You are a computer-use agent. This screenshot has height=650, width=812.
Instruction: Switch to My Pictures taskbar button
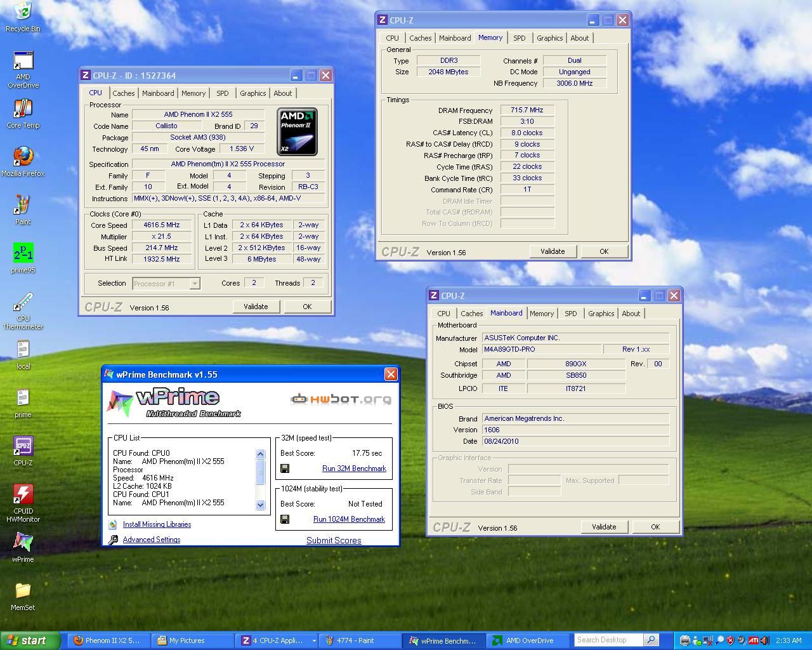click(192, 640)
